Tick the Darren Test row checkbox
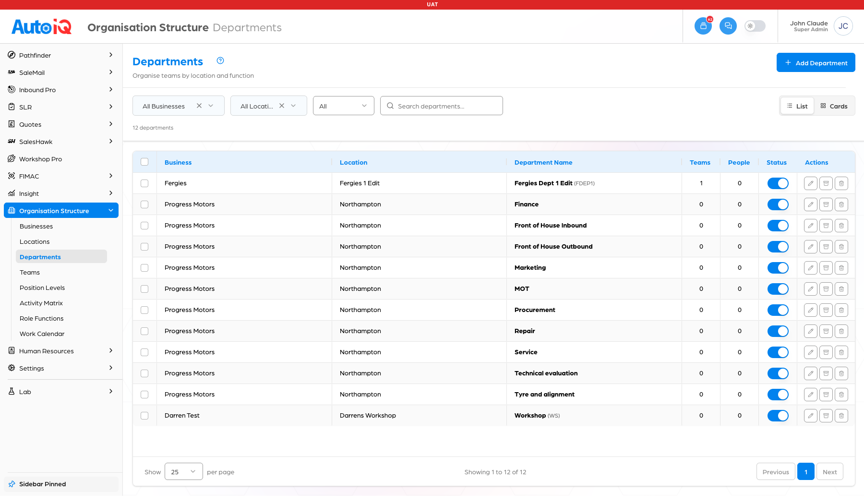864x504 pixels. [x=144, y=416]
